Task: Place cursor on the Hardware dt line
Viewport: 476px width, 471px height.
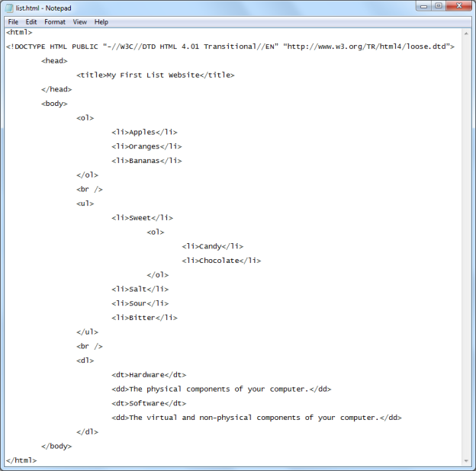Action: tap(149, 375)
